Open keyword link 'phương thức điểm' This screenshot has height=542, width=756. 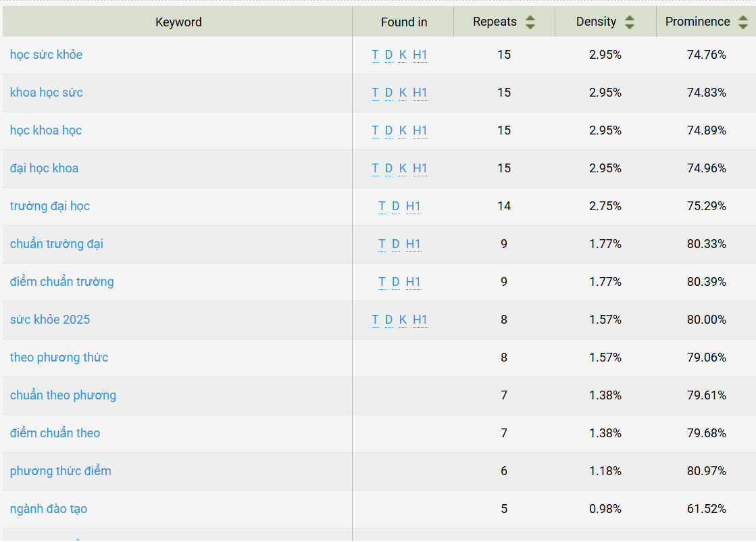pos(60,471)
